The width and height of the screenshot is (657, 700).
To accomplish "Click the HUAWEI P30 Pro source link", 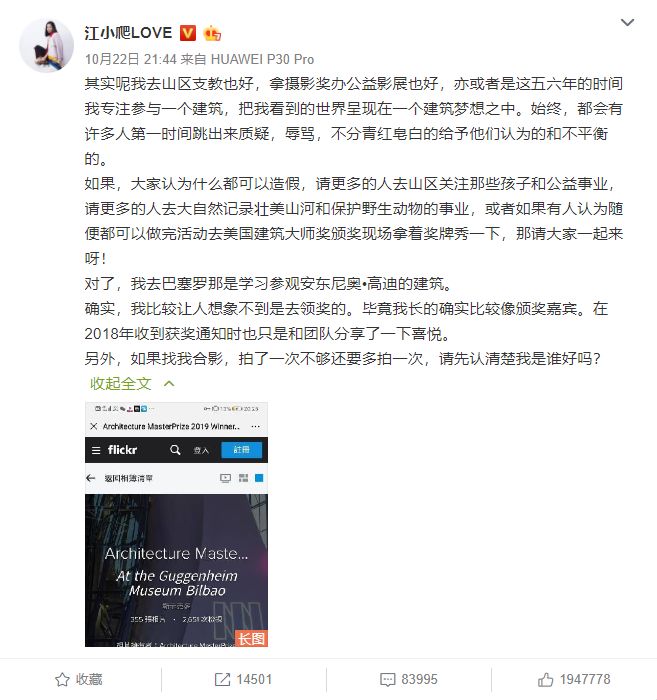I will pyautogui.click(x=262, y=59).
